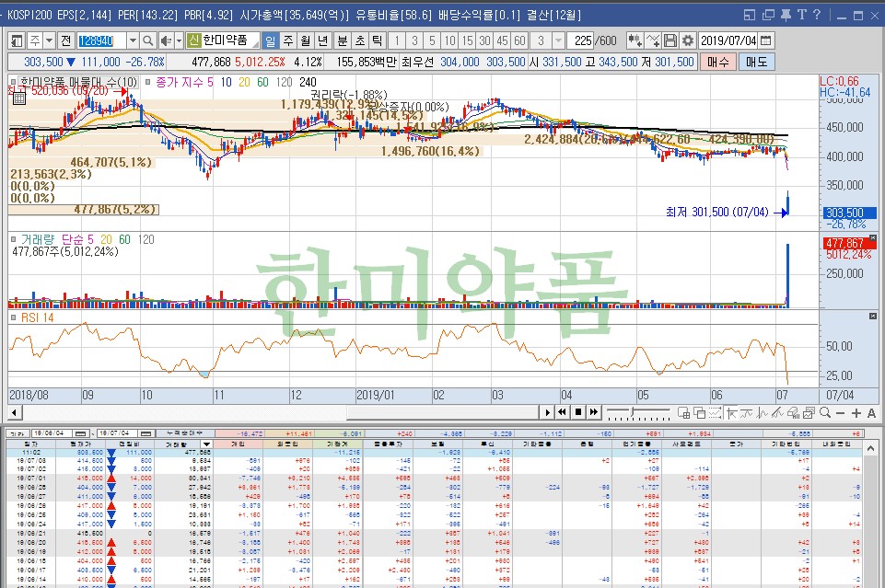
Task: Click the 225 candle count input field
Action: tap(580, 40)
